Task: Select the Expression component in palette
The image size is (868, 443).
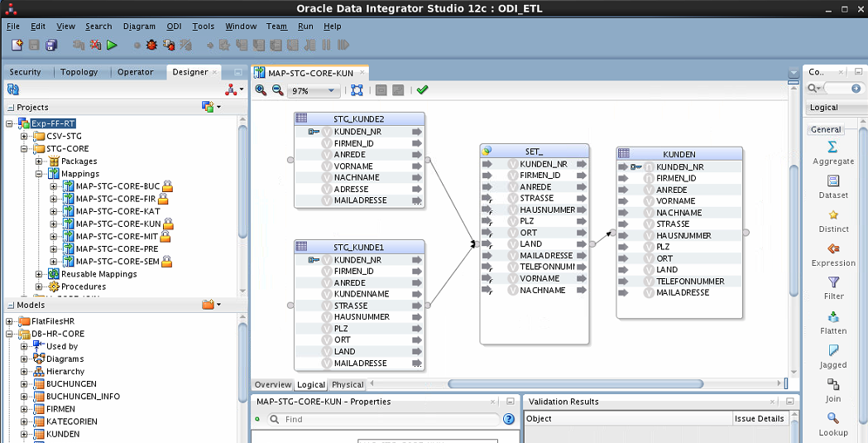Action: [833, 255]
